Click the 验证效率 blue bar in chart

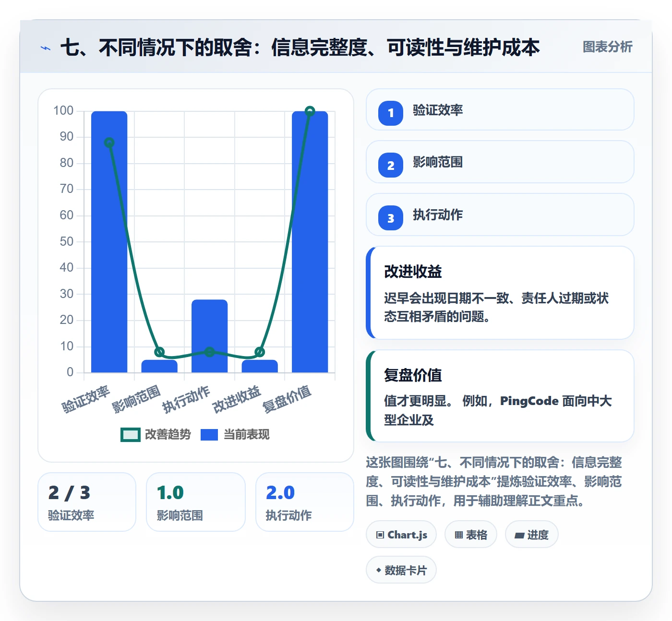pos(109,242)
